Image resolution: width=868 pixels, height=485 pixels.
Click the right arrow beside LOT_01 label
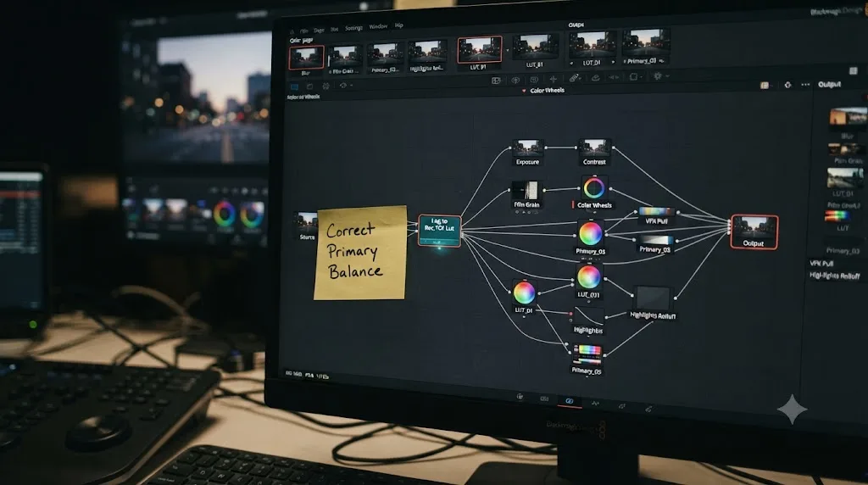pos(613,63)
